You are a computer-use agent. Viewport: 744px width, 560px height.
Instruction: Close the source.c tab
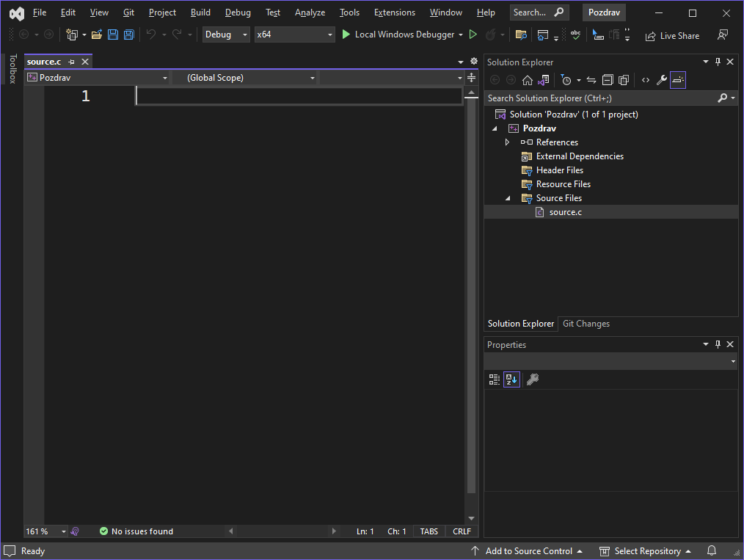pyautogui.click(x=85, y=62)
